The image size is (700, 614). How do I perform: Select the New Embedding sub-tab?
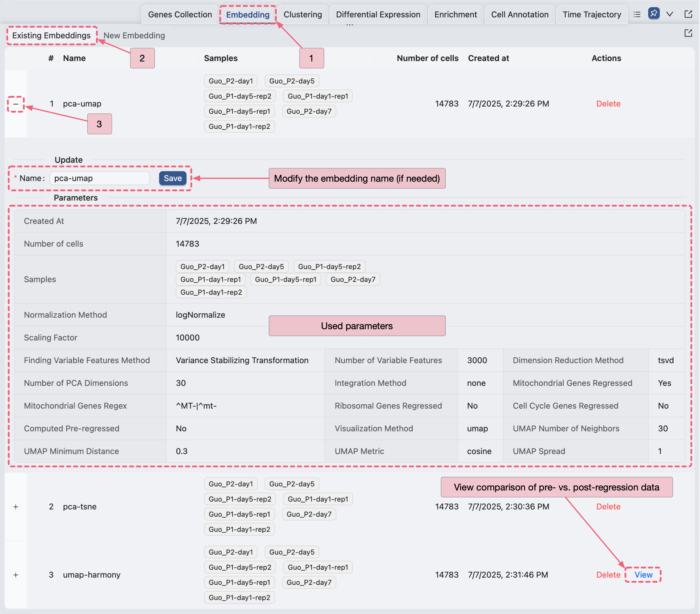(x=134, y=36)
